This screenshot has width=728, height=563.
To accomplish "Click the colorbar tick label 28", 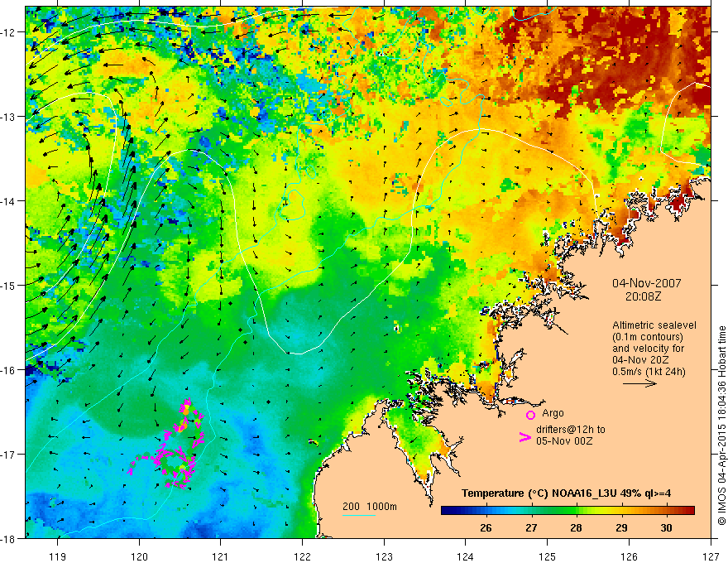I will (576, 527).
